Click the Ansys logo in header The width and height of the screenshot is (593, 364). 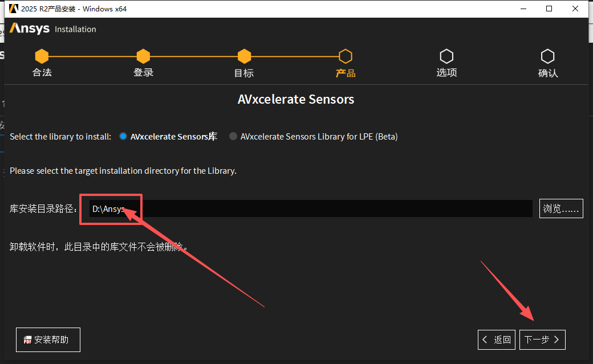coord(30,28)
